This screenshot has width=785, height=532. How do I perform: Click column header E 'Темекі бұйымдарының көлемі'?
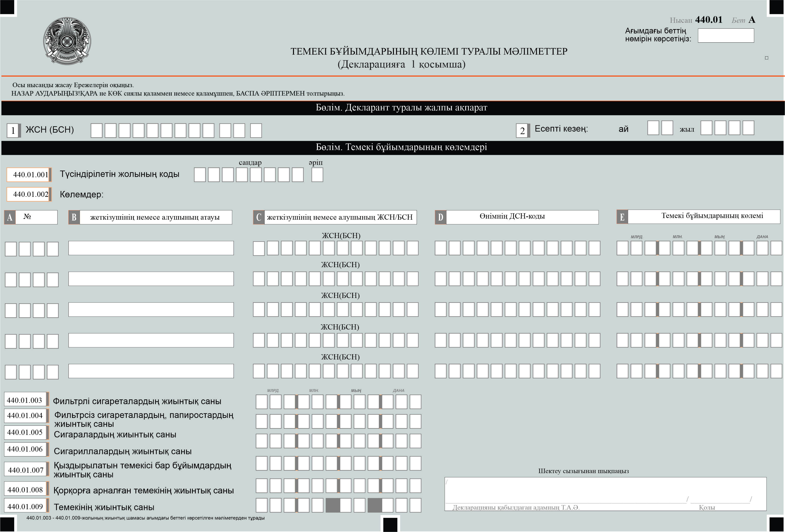tap(699, 216)
